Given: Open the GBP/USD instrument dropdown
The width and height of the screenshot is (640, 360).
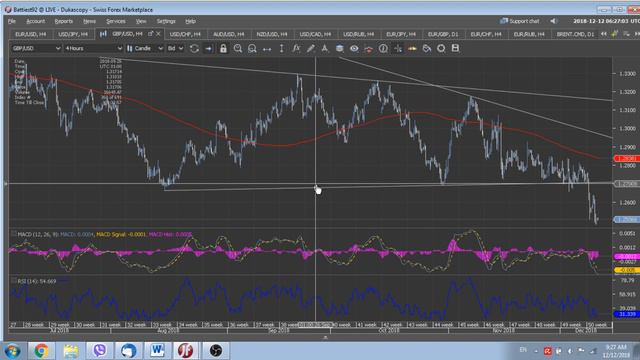Looking at the screenshot, I should coord(36,48).
